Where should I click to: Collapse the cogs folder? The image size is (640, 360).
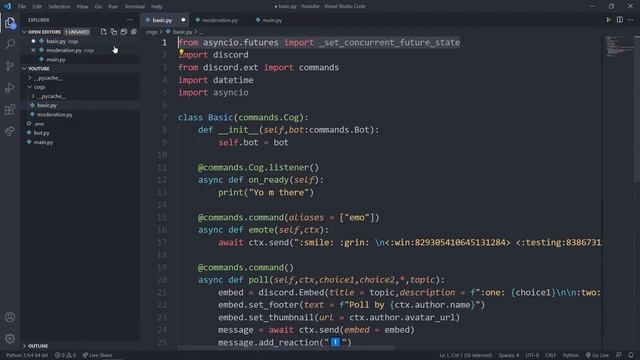tap(29, 87)
